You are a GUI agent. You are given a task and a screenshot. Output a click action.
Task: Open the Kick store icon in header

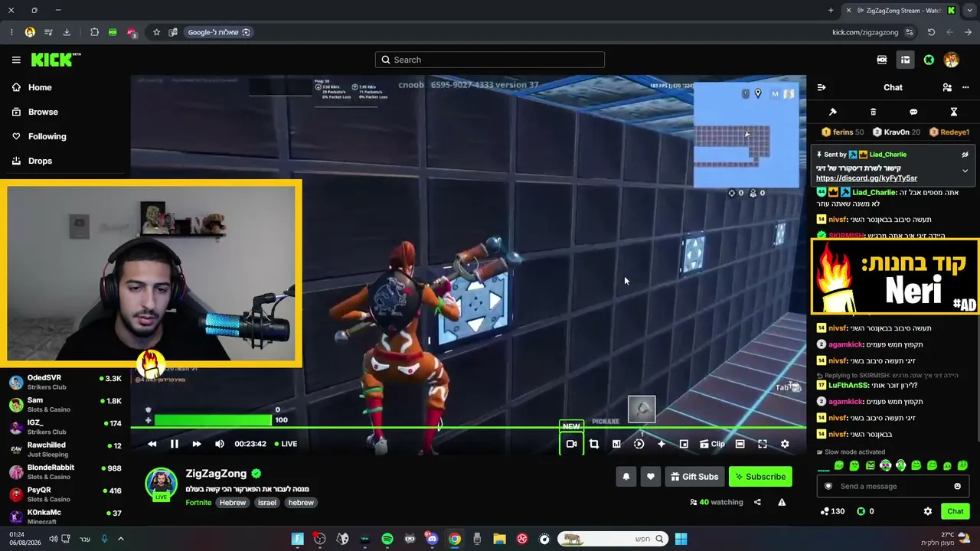tap(882, 60)
